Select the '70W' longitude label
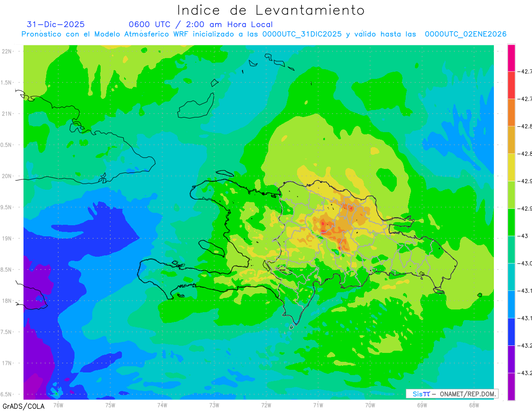 (x=370, y=405)
